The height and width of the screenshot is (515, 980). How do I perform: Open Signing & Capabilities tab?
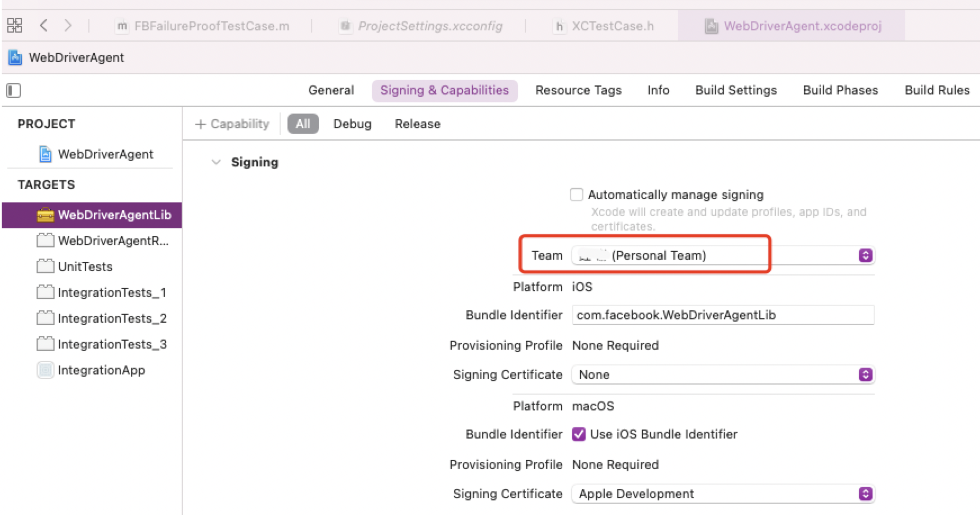[x=444, y=91]
